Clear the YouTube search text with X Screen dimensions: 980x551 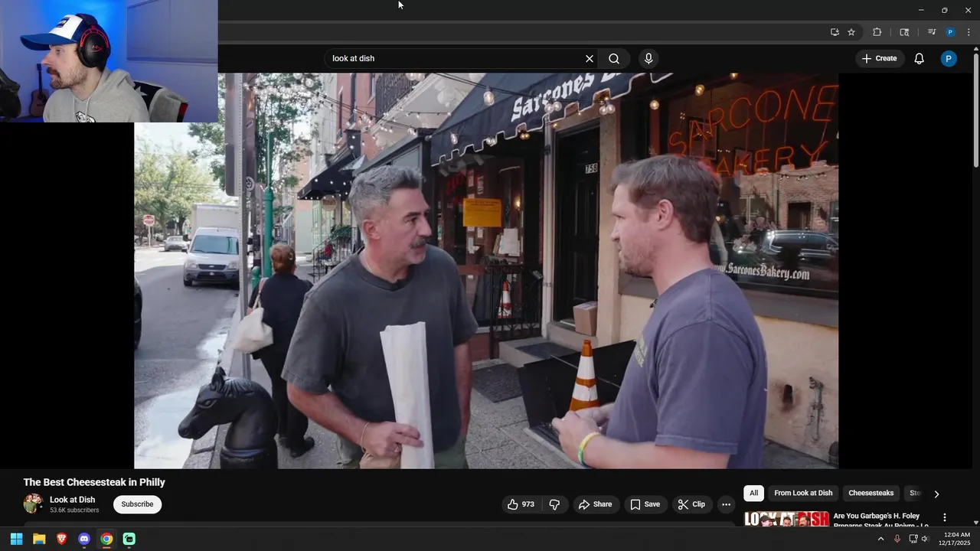[x=590, y=59]
